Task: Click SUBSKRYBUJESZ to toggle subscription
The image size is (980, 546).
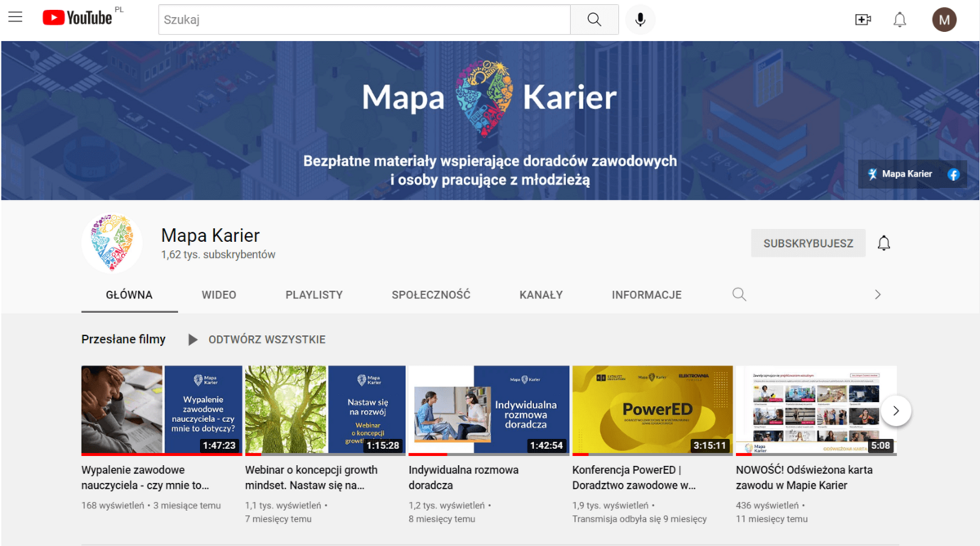Action: 808,243
